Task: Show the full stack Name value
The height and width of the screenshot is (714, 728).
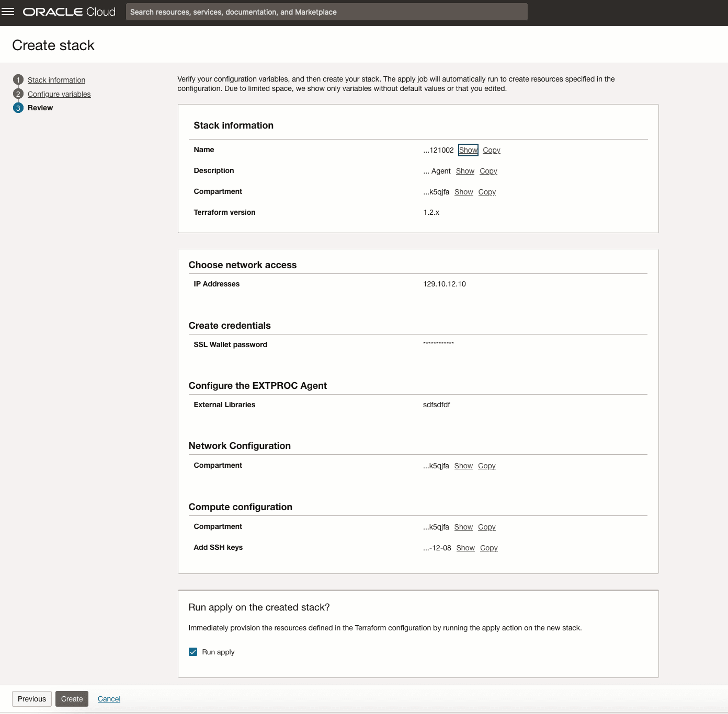Action: pos(468,150)
